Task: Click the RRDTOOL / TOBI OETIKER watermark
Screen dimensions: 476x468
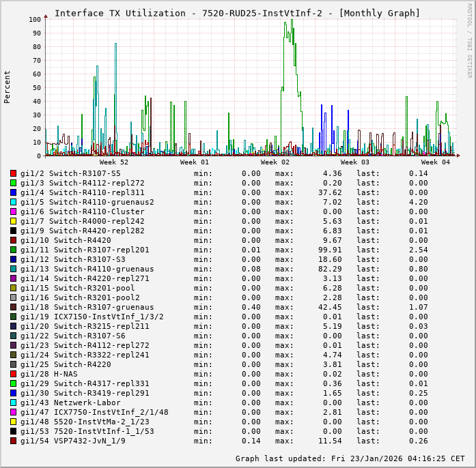Action: 469,40
